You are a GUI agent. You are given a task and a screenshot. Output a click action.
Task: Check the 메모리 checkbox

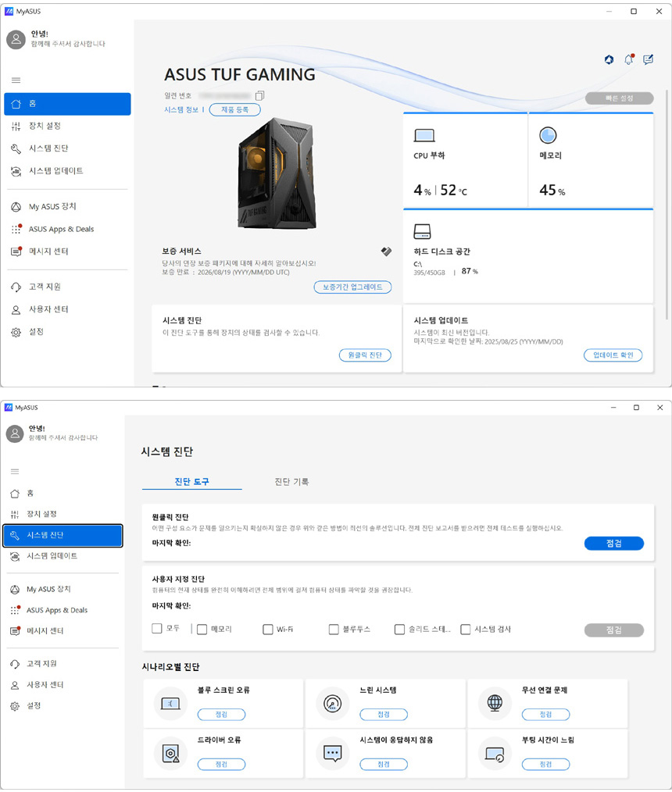[x=202, y=629]
